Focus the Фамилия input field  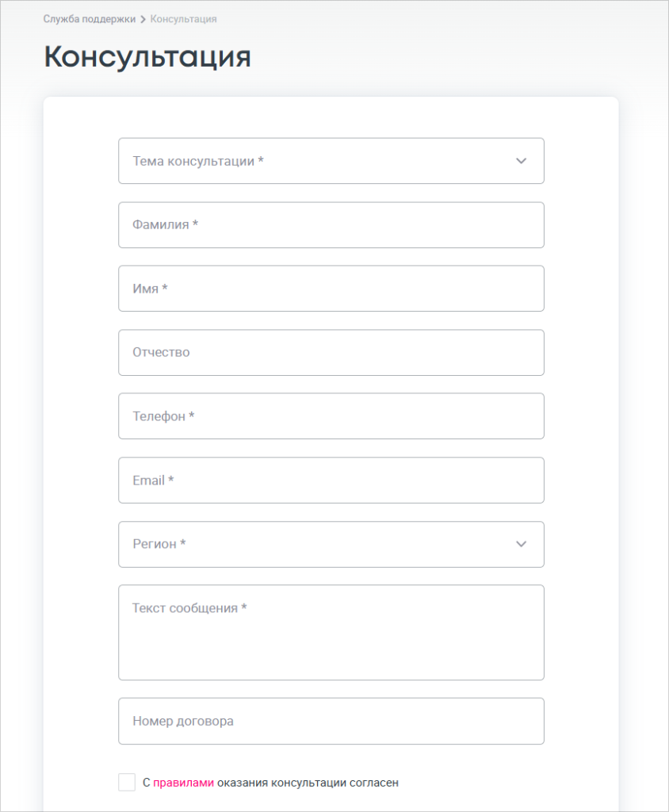tap(331, 225)
